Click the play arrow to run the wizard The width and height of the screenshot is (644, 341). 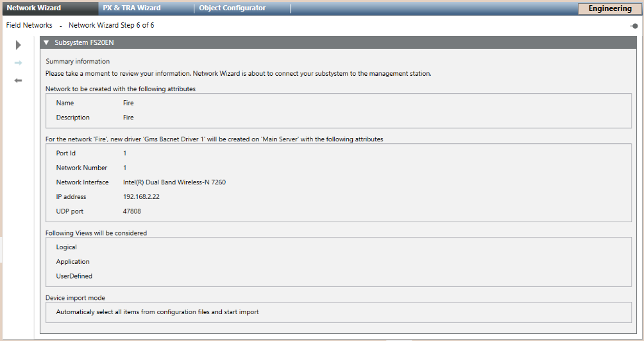19,45
